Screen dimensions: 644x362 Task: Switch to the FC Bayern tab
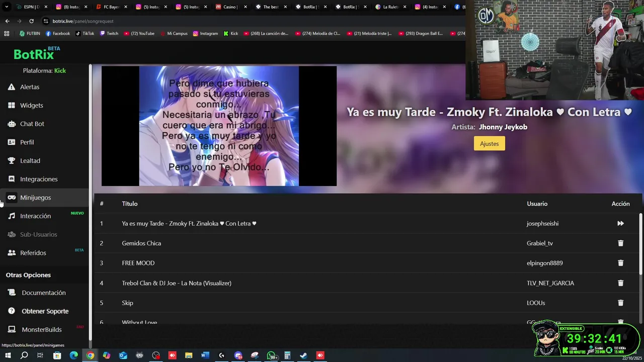pos(110,7)
